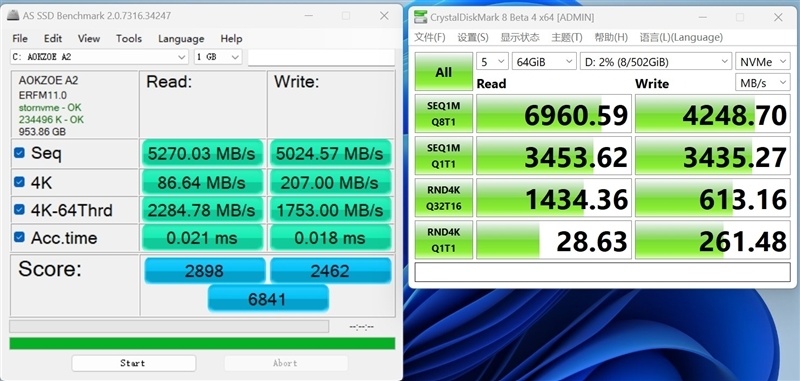The height and width of the screenshot is (381, 800).
Task: Open the NVMe profile dropdown
Action: pyautogui.click(x=762, y=62)
